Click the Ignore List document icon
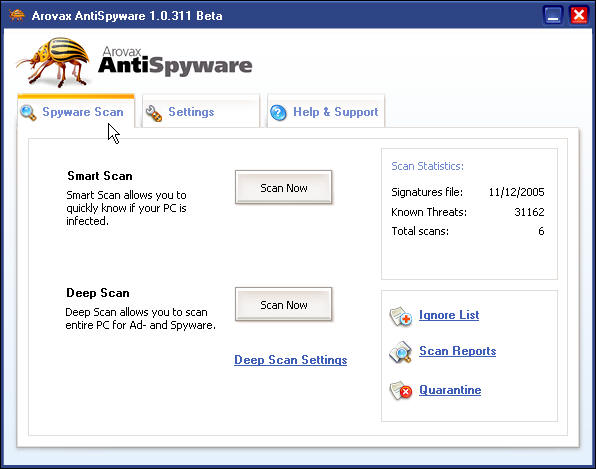Image resolution: width=596 pixels, height=469 pixels. point(401,316)
